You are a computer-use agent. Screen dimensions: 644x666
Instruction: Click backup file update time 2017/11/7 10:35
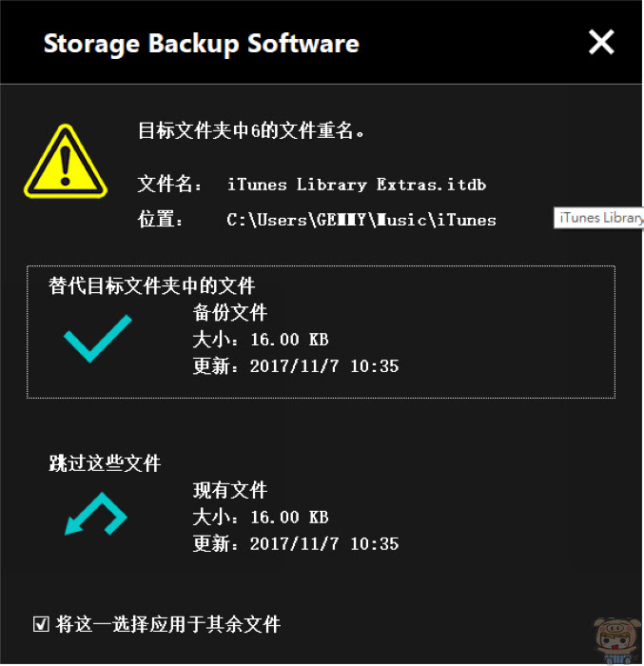324,366
